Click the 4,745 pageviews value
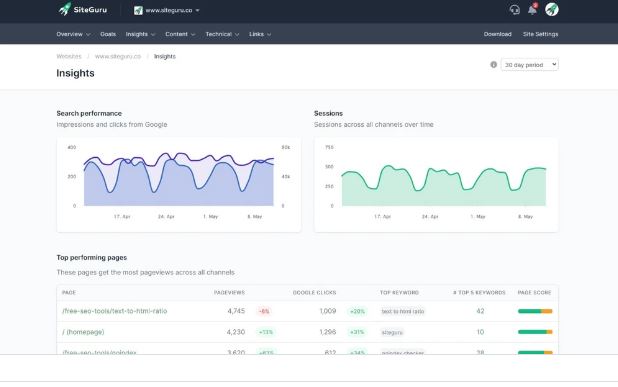The height and width of the screenshot is (387, 618). (236, 311)
